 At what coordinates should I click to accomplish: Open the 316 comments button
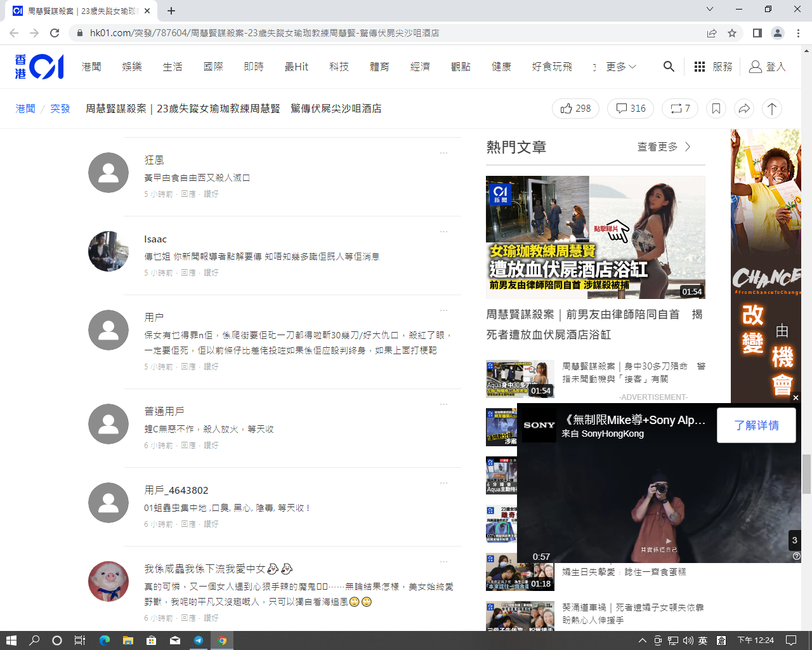[x=631, y=109]
